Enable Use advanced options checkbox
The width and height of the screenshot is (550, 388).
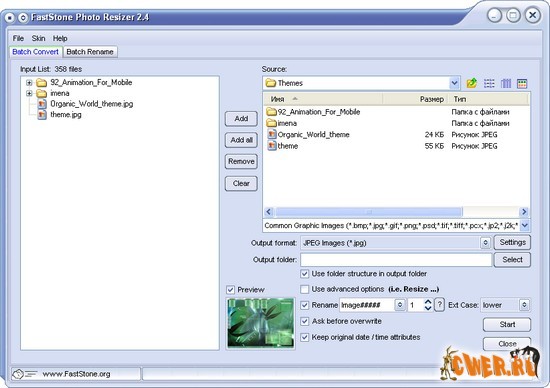304,289
